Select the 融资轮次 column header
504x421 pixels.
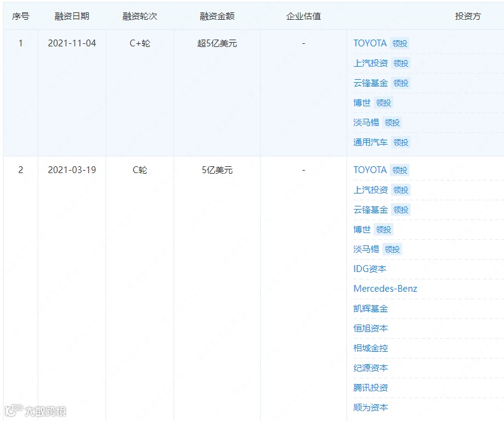pos(140,16)
